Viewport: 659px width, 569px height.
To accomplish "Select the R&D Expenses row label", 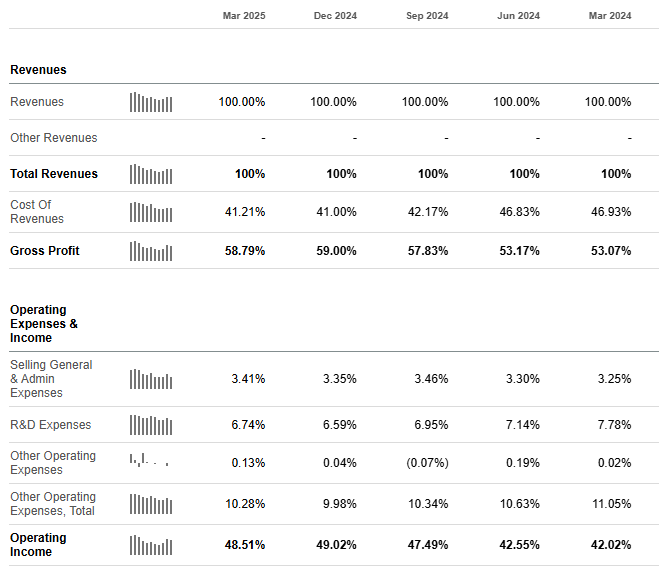I will (x=50, y=425).
